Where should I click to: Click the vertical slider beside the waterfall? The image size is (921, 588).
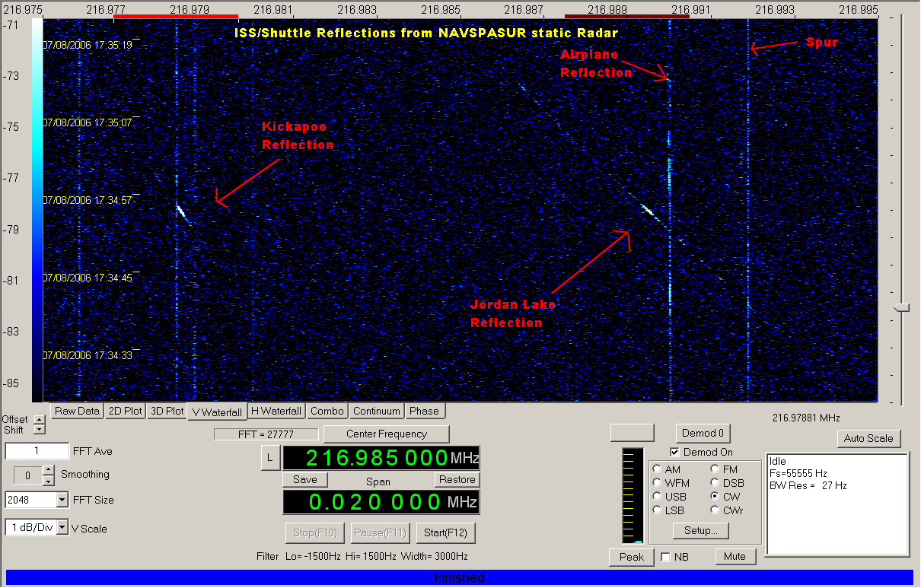click(902, 307)
